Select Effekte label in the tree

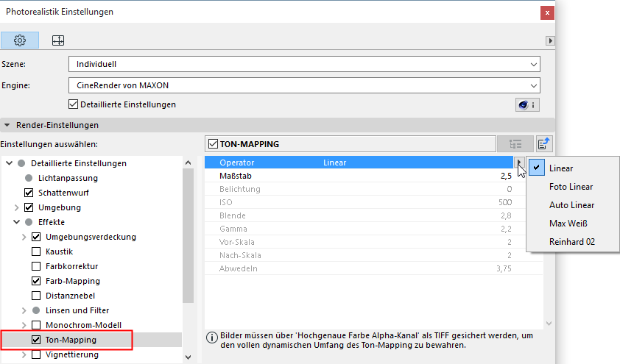click(x=51, y=222)
